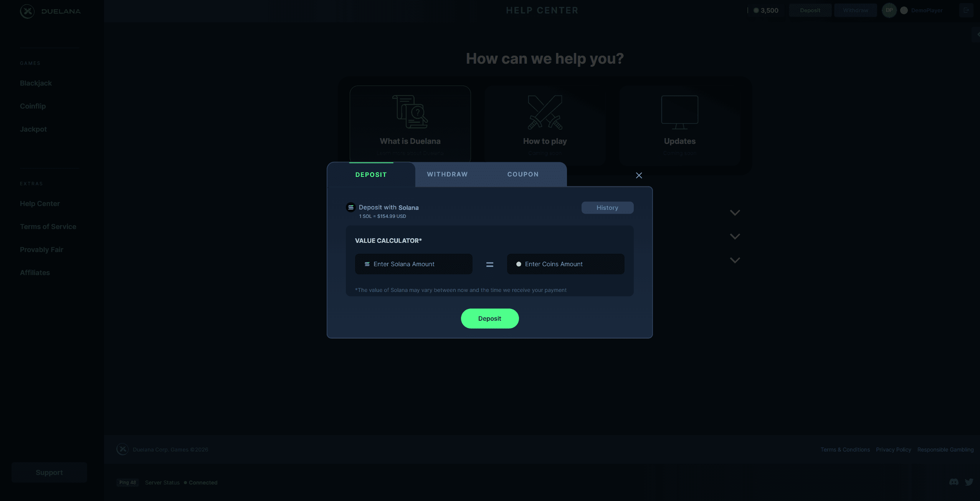This screenshot has width=980, height=501.
Task: Click the What is Duelana document icon
Action: (x=410, y=112)
